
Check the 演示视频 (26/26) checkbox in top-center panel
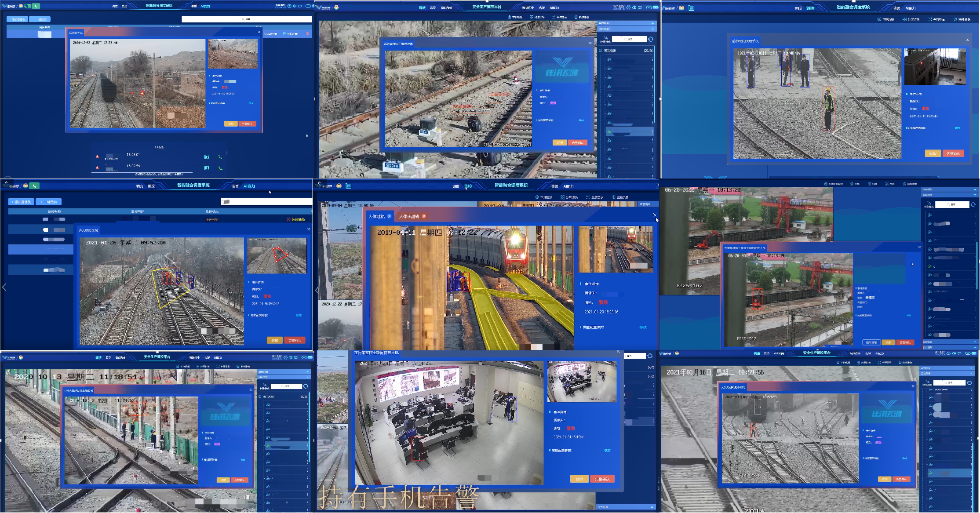(601, 51)
